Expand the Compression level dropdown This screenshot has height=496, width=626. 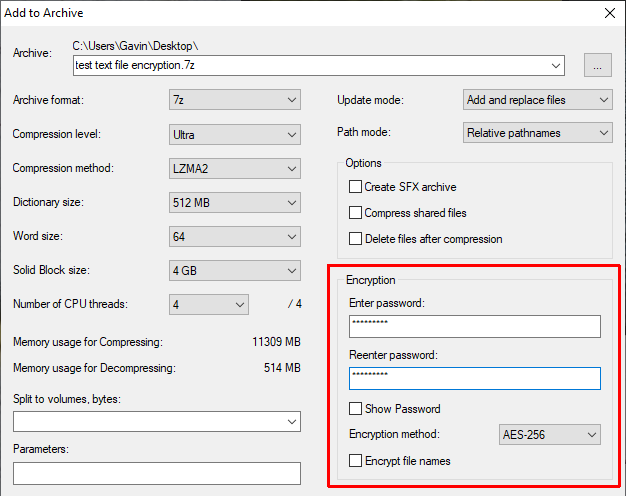(235, 134)
